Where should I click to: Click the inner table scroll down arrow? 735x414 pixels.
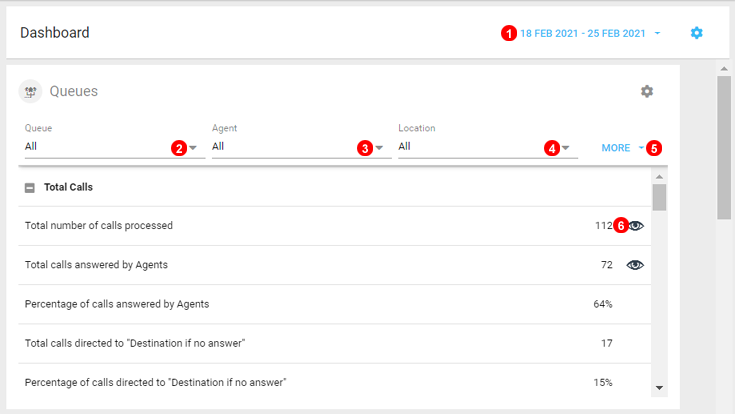660,388
